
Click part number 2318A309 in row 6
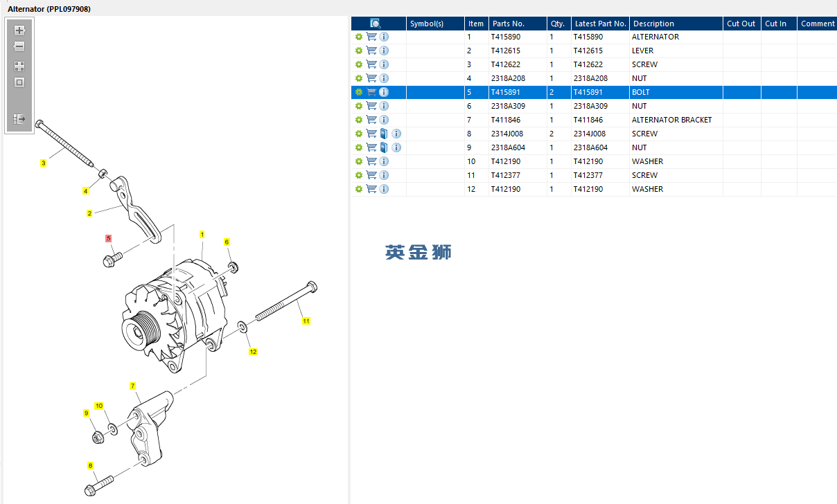(508, 106)
